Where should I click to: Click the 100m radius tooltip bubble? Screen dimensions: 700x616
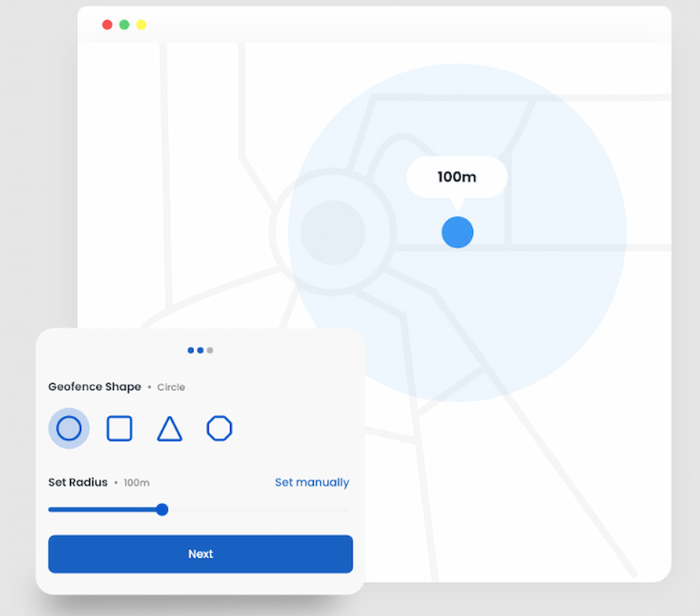point(456,177)
